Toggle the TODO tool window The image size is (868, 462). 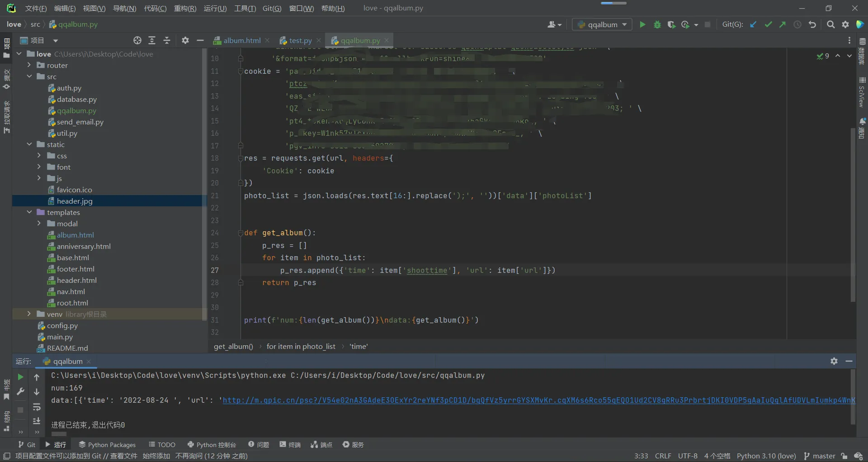click(x=162, y=445)
